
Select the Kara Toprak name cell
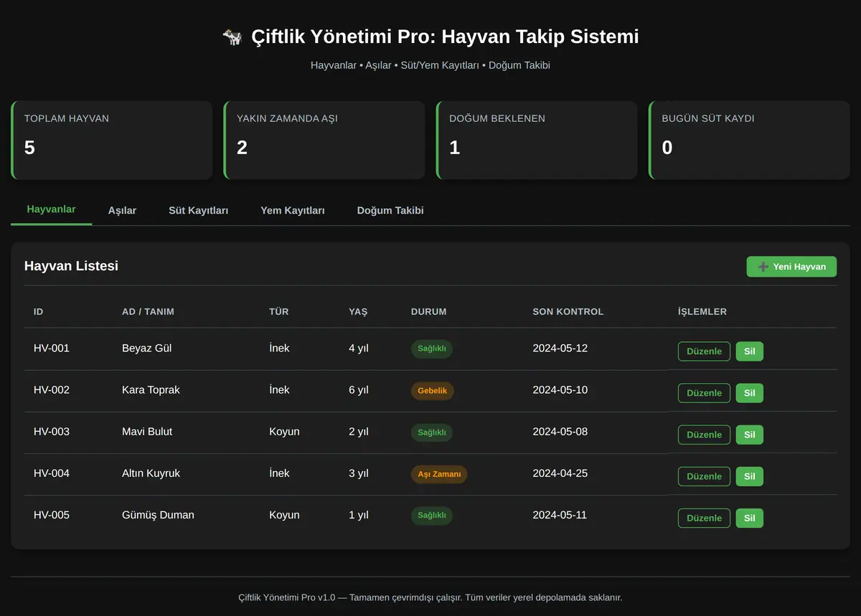151,390
